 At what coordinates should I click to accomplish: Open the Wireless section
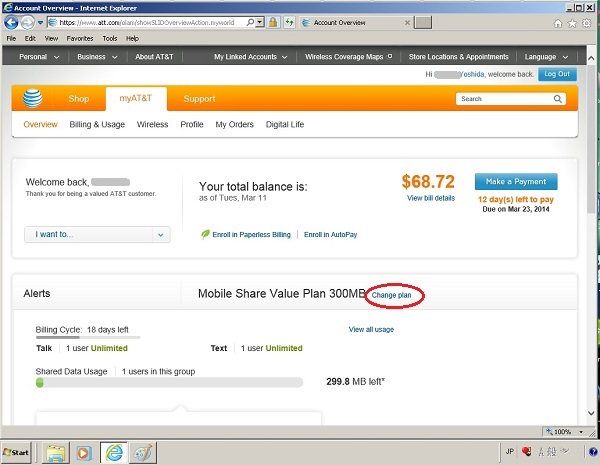point(153,124)
